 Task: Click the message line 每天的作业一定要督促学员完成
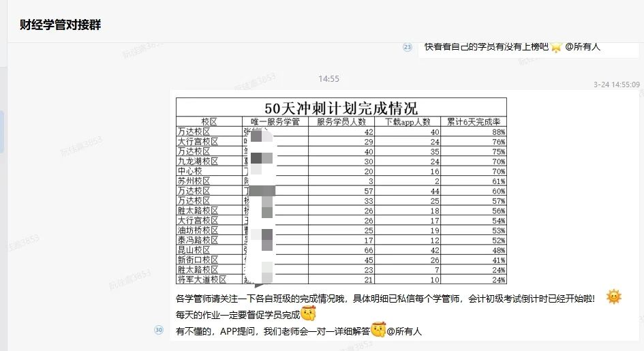click(x=239, y=315)
